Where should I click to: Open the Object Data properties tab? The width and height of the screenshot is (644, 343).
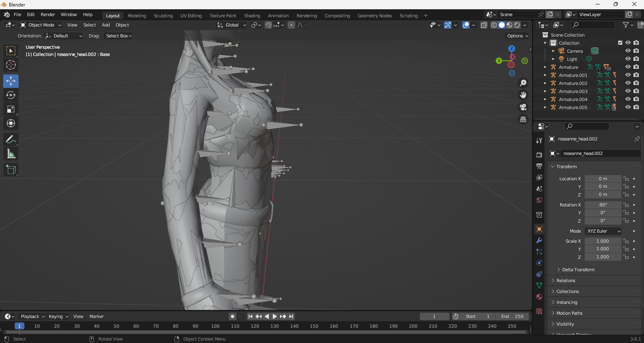539,285
